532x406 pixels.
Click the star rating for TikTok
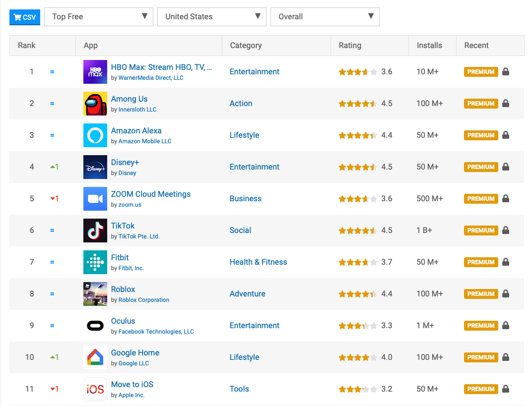coord(358,231)
